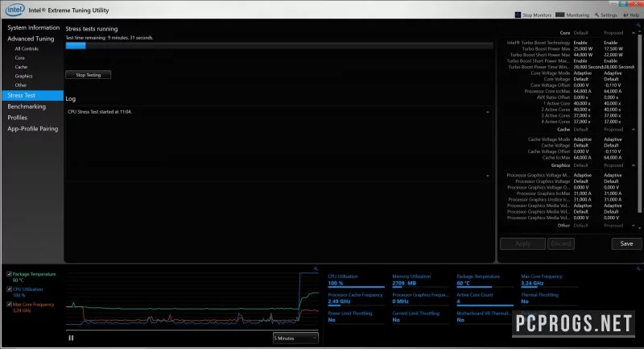The width and height of the screenshot is (644, 349).
Task: Click the settings panel vertical scrollbar
Action: pyautogui.click(x=639, y=123)
